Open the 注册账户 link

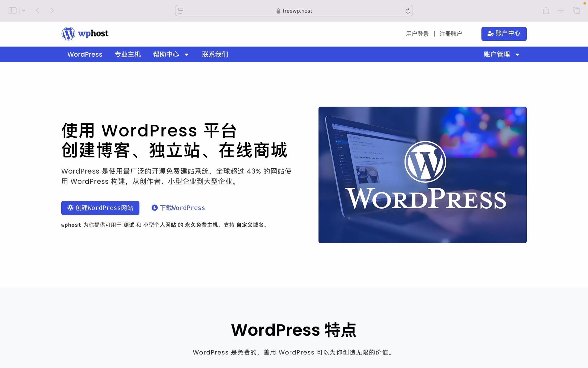click(x=450, y=34)
